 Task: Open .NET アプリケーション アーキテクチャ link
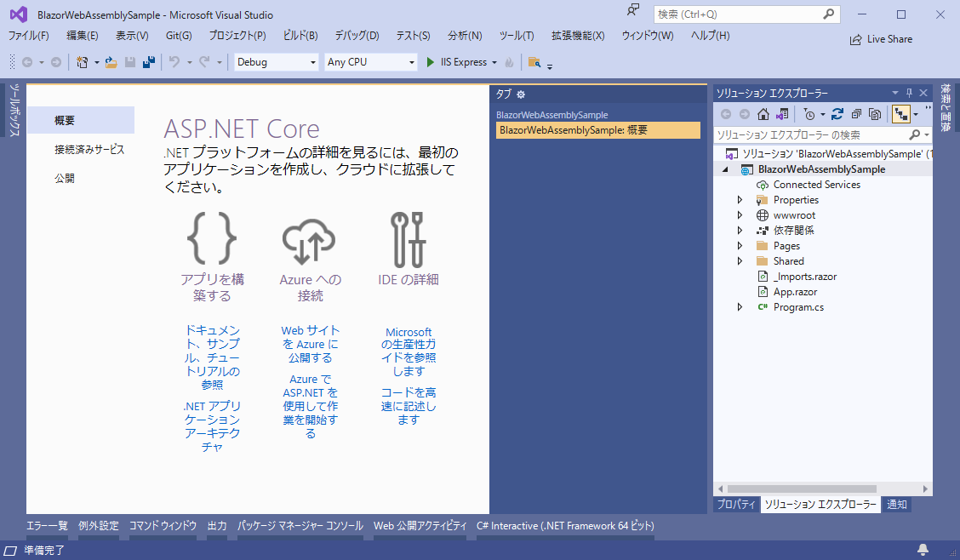coord(213,426)
